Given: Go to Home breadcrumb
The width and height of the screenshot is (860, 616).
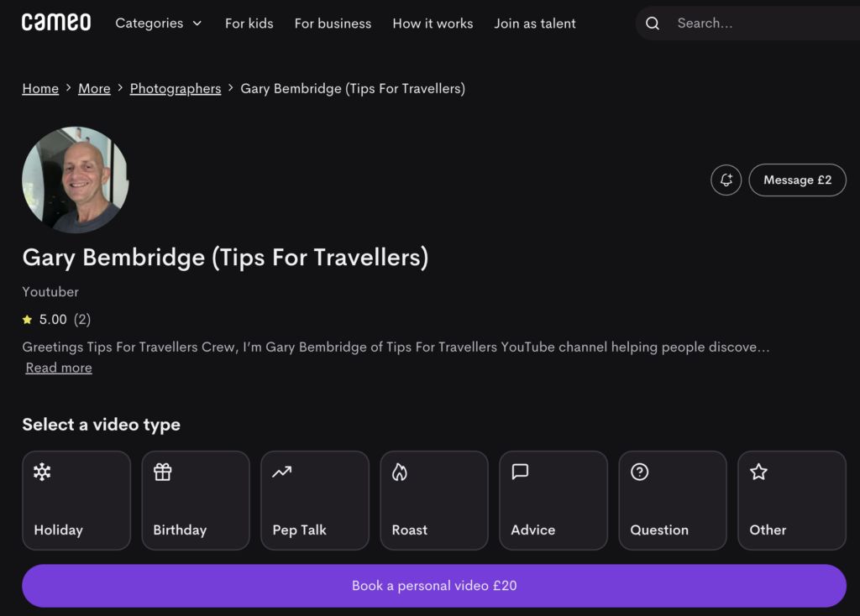Looking at the screenshot, I should click(40, 88).
